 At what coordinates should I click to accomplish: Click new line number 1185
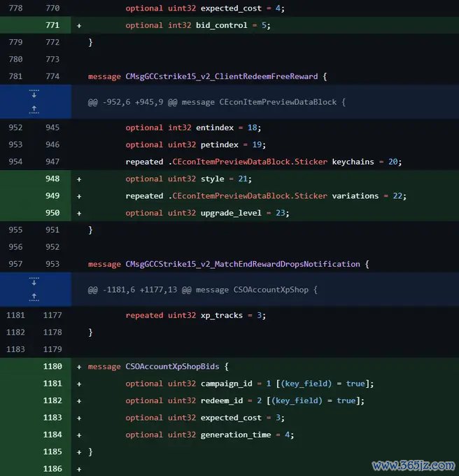click(x=52, y=451)
